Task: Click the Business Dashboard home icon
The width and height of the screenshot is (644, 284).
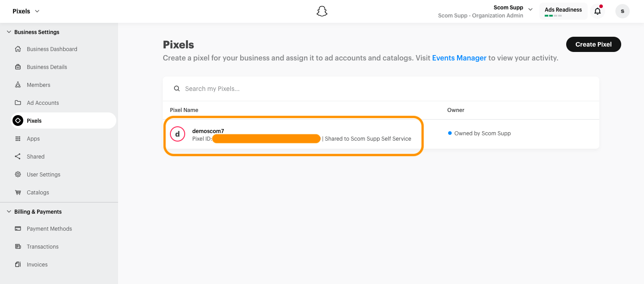Action: point(18,49)
